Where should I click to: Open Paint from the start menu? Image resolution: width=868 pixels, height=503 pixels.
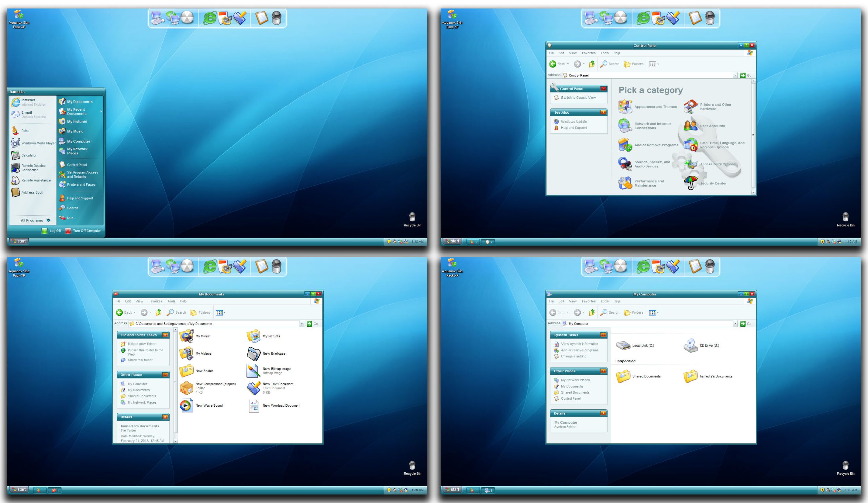(25, 131)
